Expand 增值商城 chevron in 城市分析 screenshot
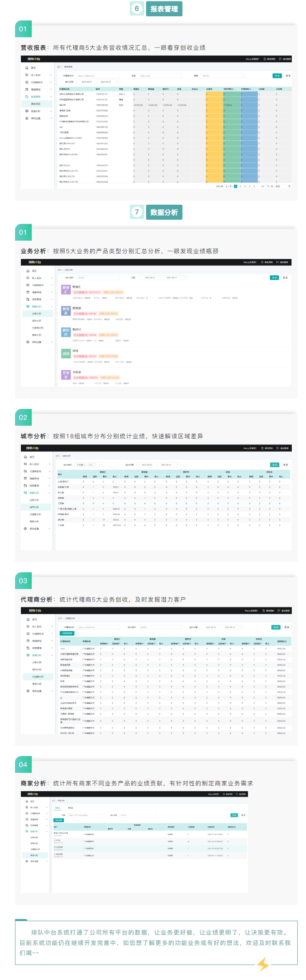The height and width of the screenshot is (980, 306). point(49,479)
